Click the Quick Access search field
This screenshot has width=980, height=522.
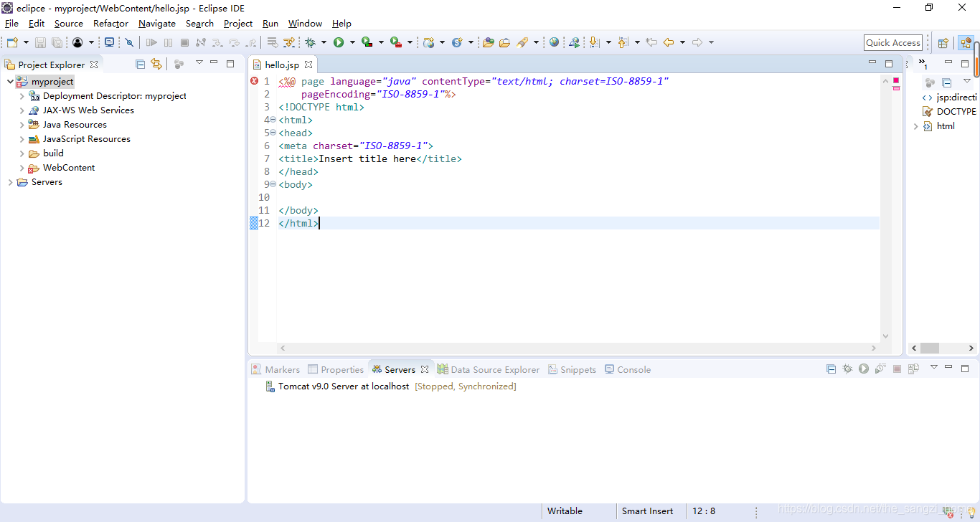pos(893,42)
